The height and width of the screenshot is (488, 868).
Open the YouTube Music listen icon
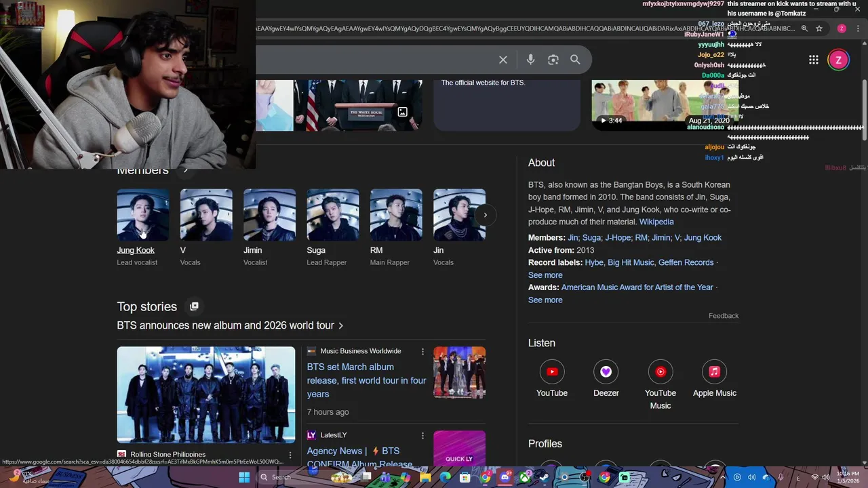tap(660, 371)
